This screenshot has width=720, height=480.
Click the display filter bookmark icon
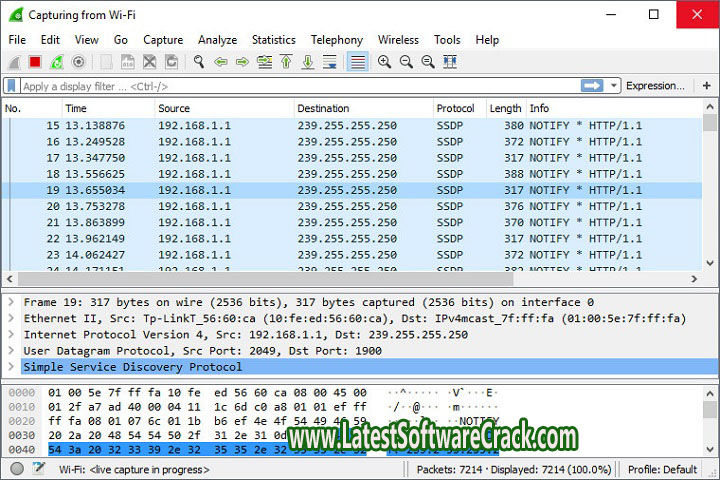(x=11, y=86)
